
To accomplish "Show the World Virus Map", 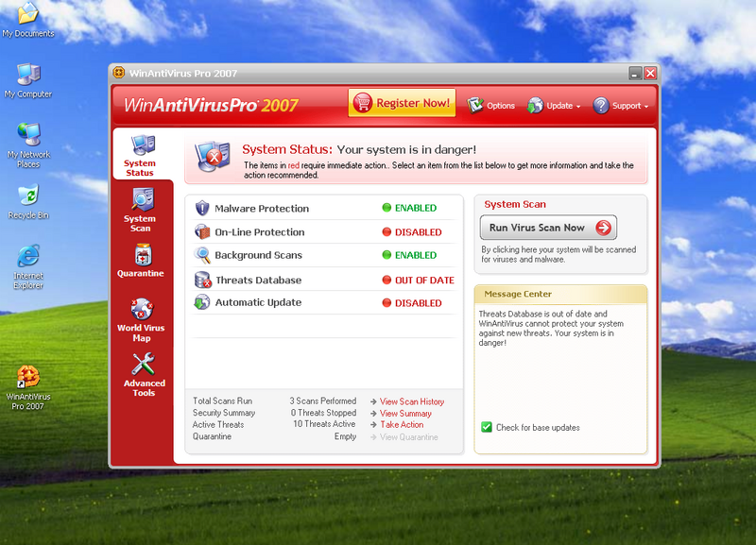I will click(x=141, y=320).
